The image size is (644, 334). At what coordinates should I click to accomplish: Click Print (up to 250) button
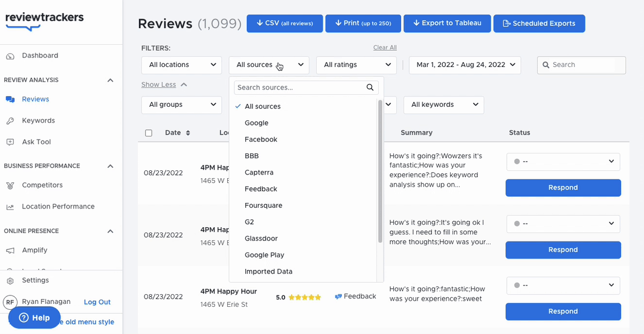tap(363, 24)
